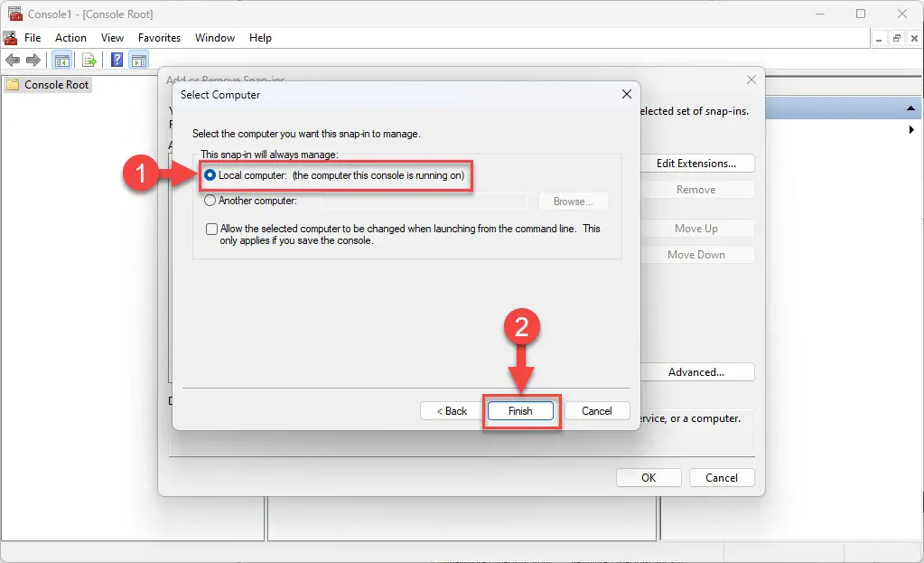
Task: Click the < Back button in the wizard
Action: (x=452, y=411)
